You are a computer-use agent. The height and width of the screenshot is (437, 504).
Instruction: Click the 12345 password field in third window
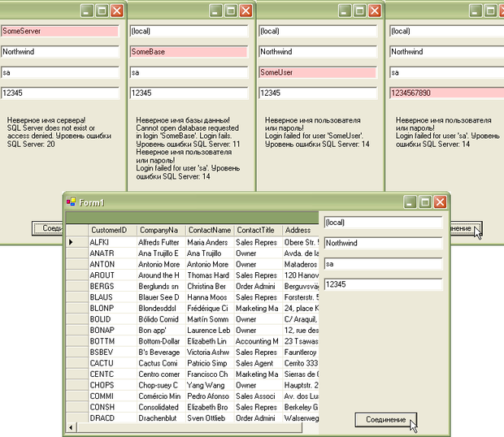(x=318, y=93)
